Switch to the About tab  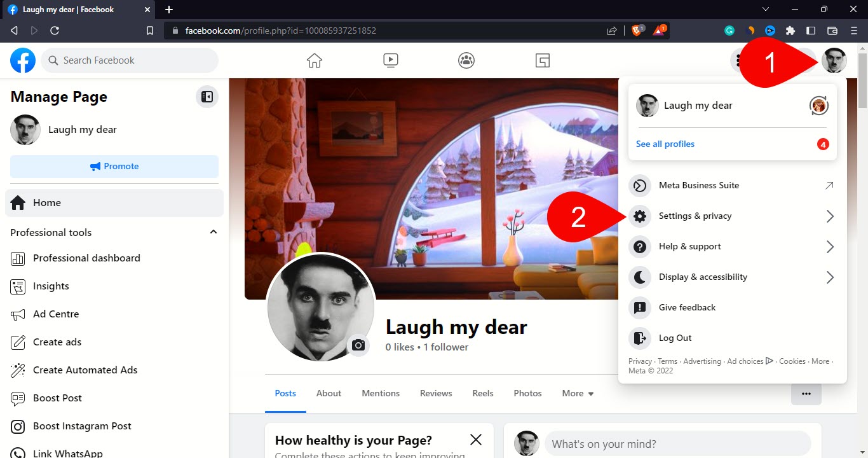[329, 393]
